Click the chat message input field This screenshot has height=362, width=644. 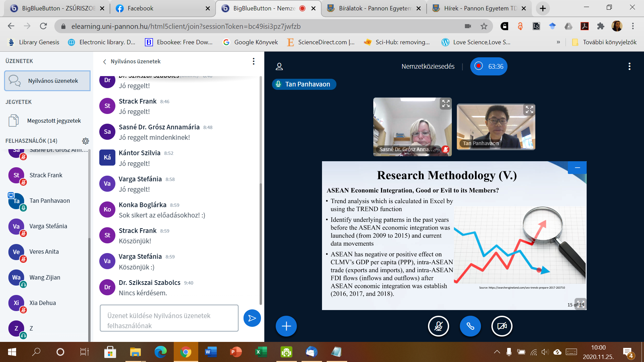pyautogui.click(x=169, y=318)
